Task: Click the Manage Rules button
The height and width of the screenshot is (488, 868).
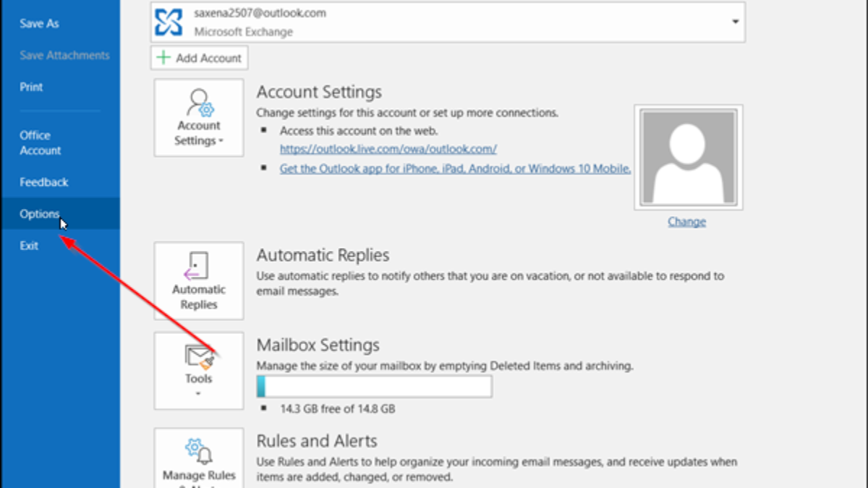Action: [x=199, y=458]
